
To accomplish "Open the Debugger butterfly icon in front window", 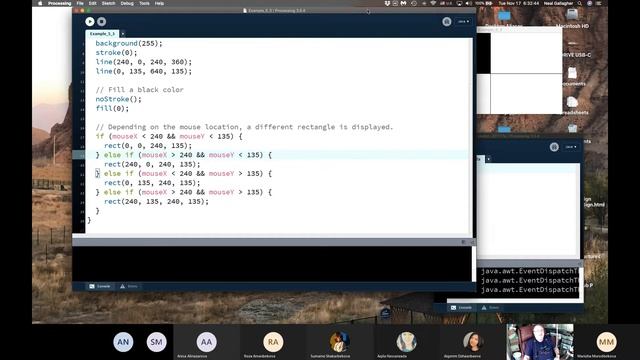I will coord(447,22).
